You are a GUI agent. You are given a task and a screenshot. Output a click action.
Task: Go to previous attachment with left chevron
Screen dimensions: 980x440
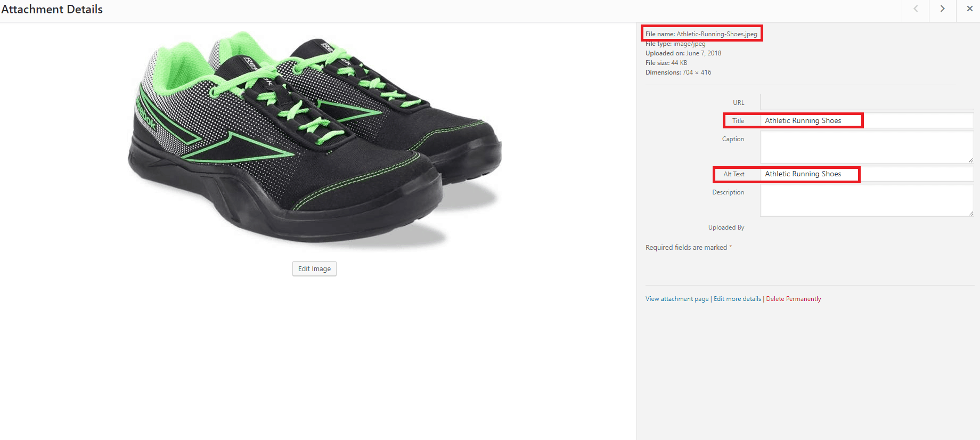916,9
